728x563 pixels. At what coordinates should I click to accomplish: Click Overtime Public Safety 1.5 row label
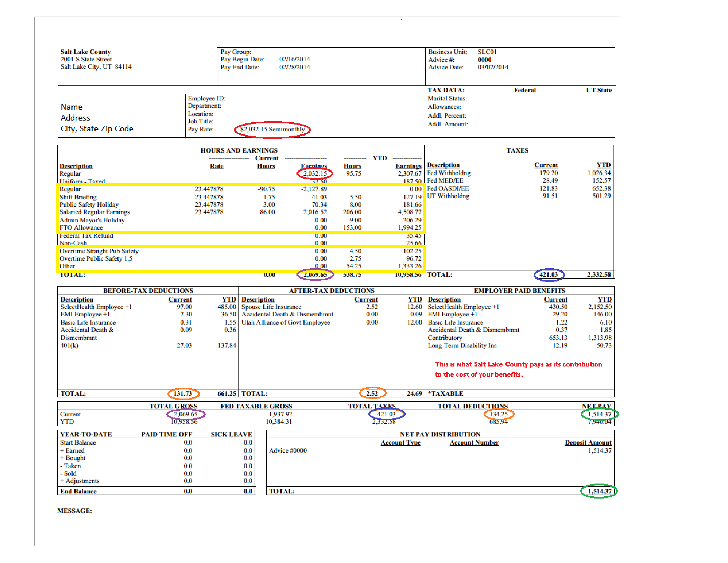(x=96, y=259)
